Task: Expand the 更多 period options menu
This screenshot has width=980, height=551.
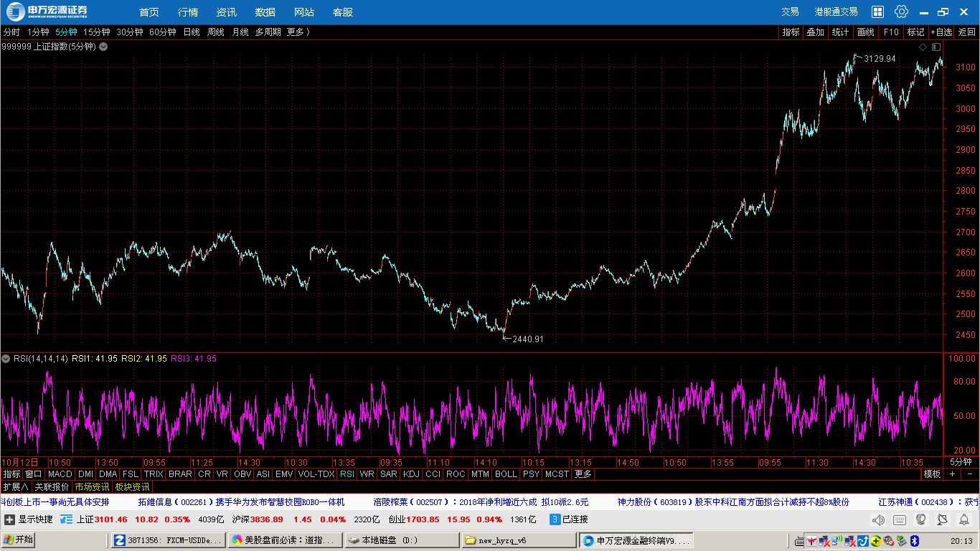Action: (298, 32)
